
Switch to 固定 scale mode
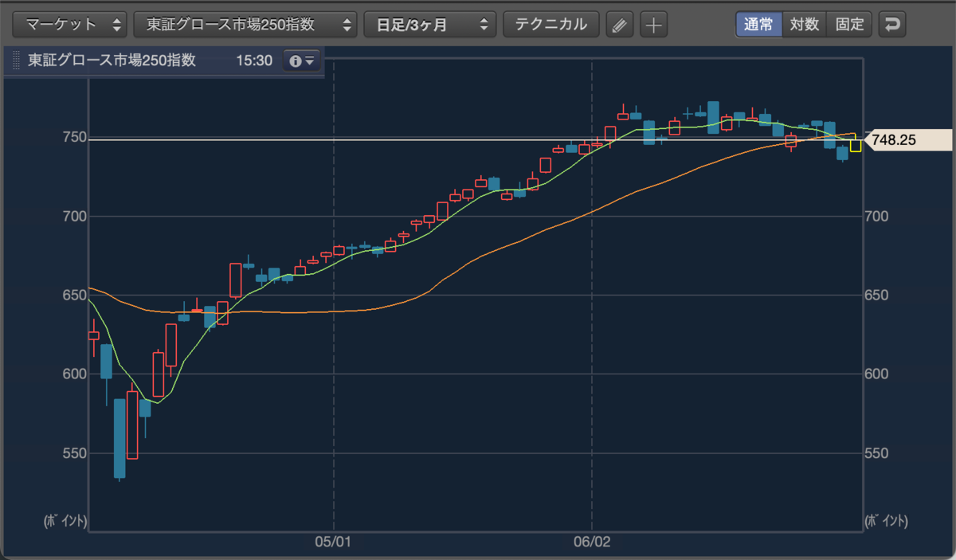coord(850,24)
